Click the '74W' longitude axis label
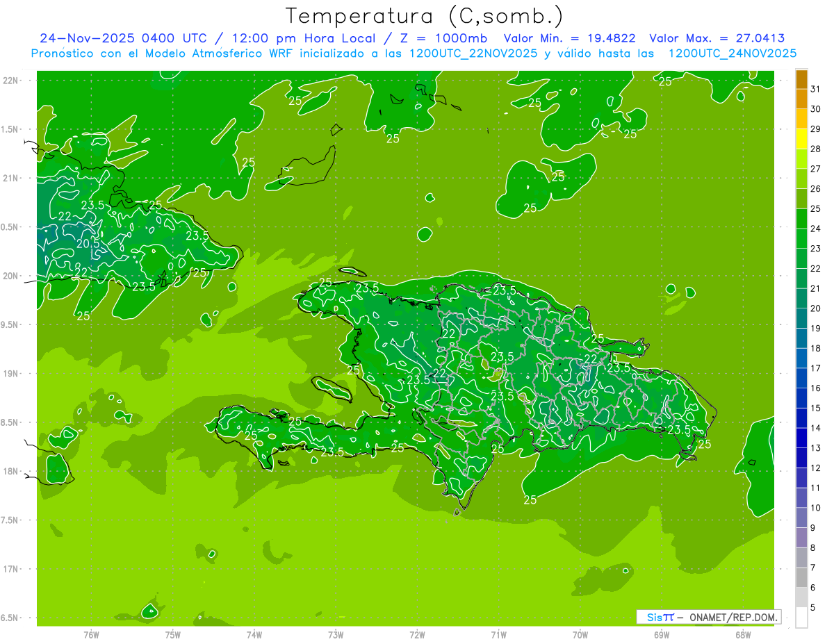The height and width of the screenshot is (644, 834). pyautogui.click(x=254, y=635)
